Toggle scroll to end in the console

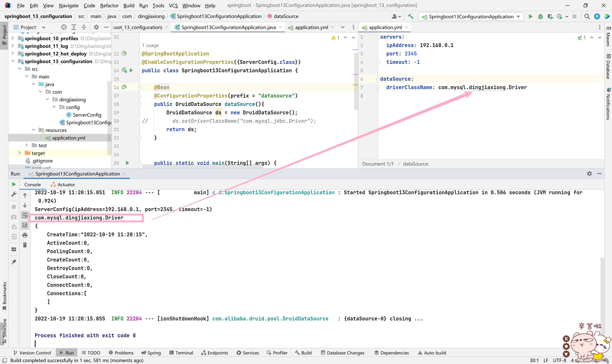point(25,225)
